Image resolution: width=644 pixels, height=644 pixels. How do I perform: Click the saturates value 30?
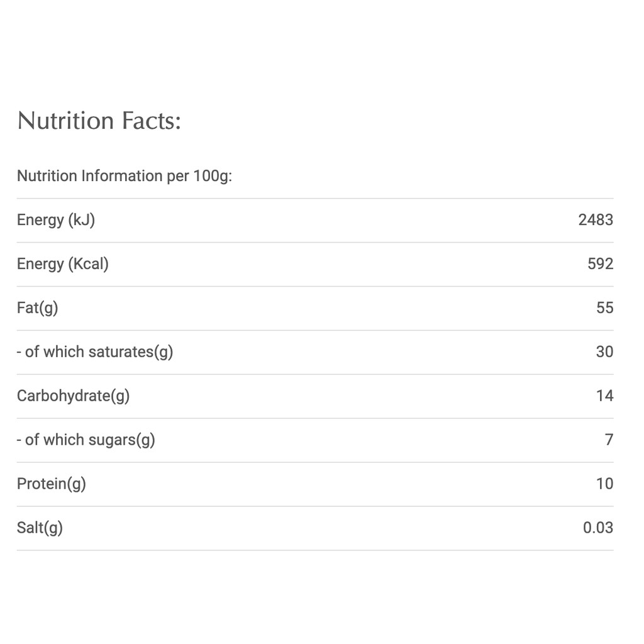(604, 352)
